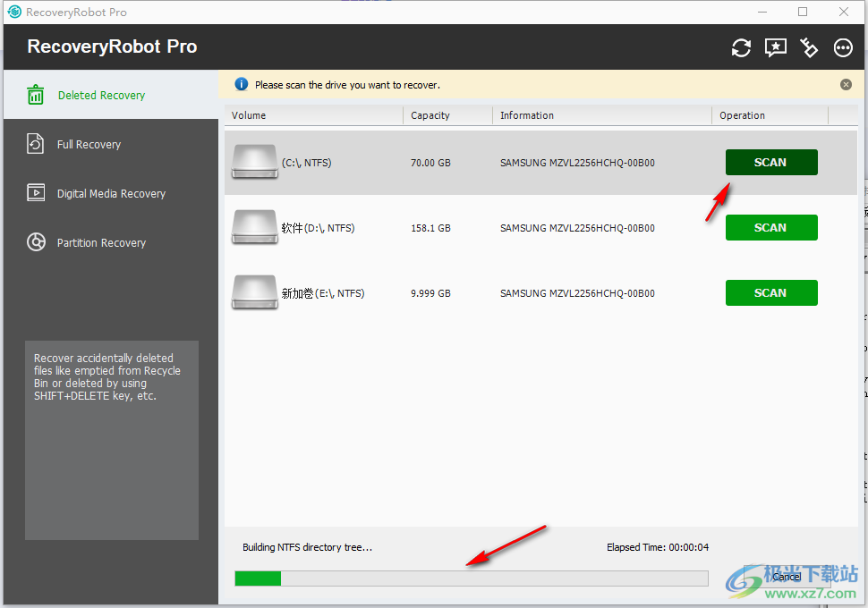Viewport: 868px width, 608px height.
Task: Click the Partition Recovery disk icon
Action: pos(36,241)
